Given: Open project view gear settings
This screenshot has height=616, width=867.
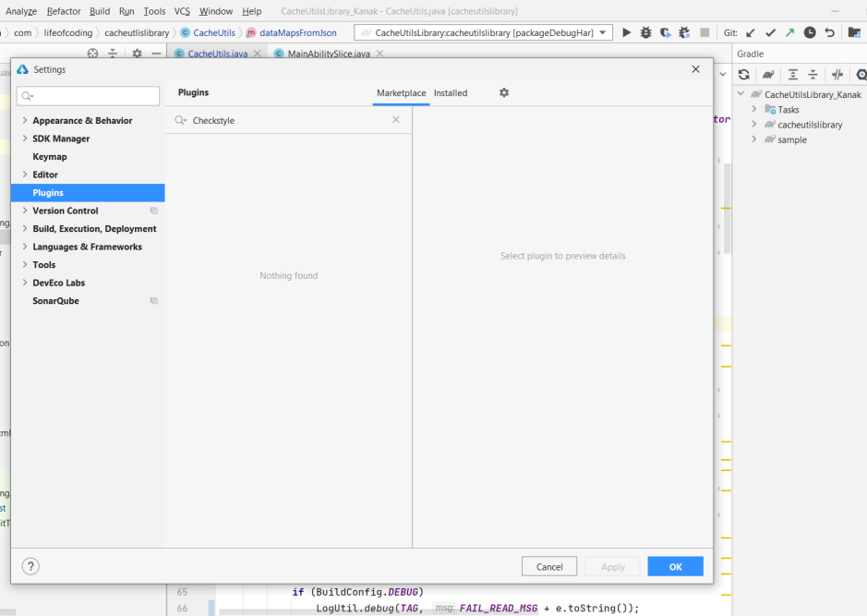Looking at the screenshot, I should point(138,53).
